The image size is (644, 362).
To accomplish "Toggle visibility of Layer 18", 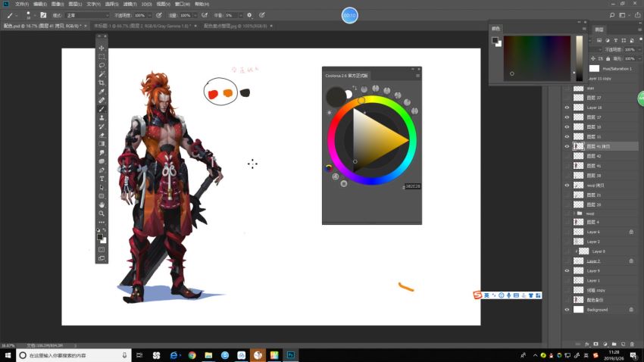I will pos(567,108).
